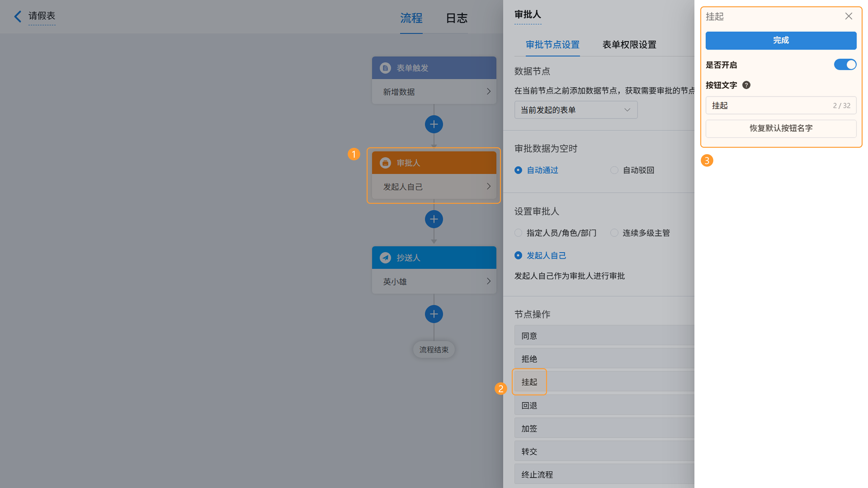Viewport: 868px width, 488px height.
Task: Add node below 表单触发 with plus button
Action: coord(434,125)
